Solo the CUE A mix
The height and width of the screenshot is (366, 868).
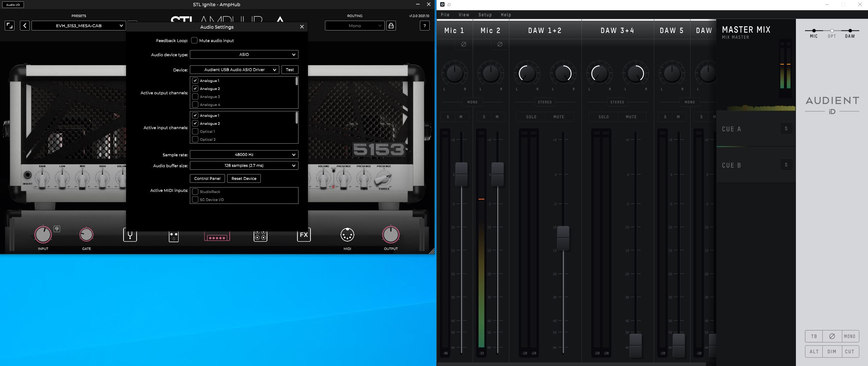click(786, 129)
